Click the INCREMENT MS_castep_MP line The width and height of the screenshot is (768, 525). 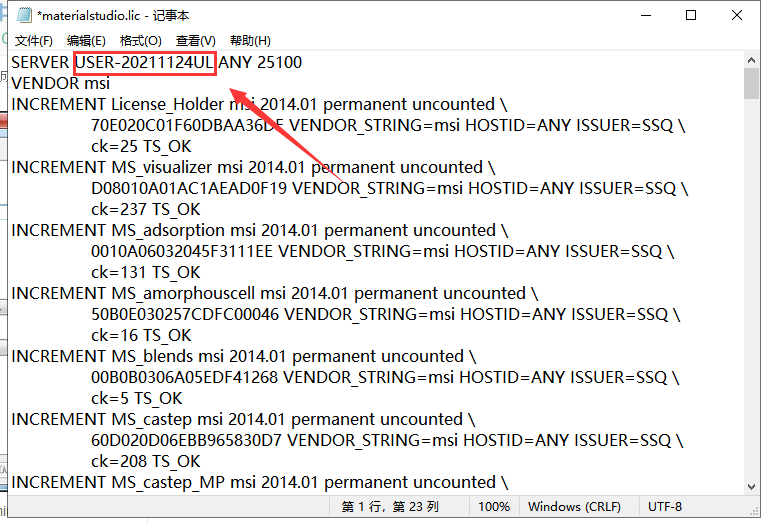[260, 484]
